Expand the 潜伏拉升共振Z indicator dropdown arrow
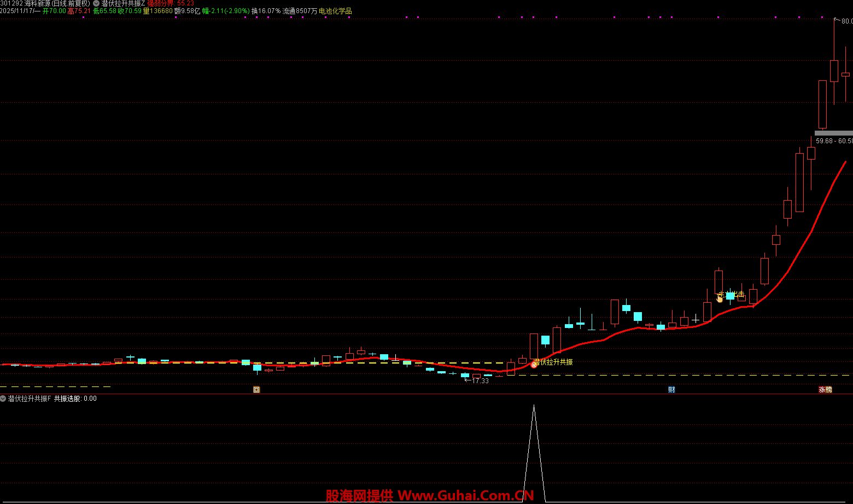The height and width of the screenshot is (504, 853). click(x=96, y=3)
